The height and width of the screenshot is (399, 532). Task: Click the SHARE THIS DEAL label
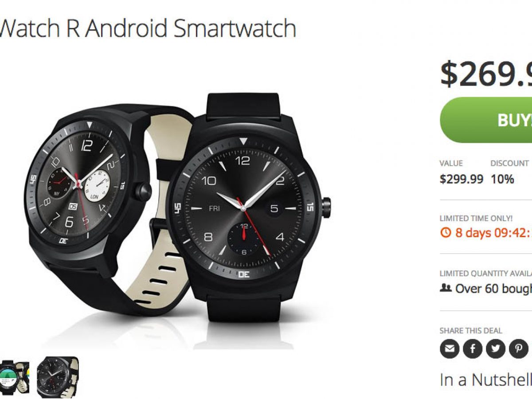coord(471,330)
